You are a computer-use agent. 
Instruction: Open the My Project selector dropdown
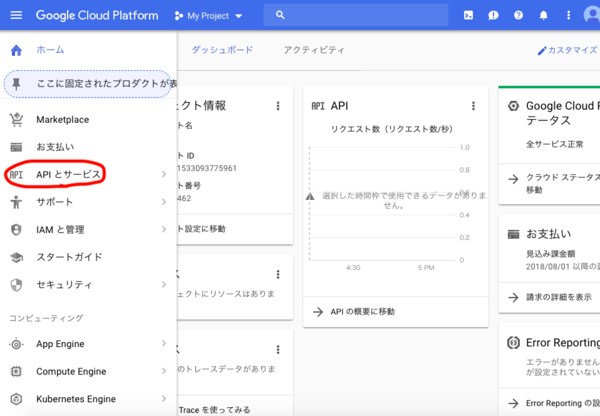pyautogui.click(x=209, y=16)
